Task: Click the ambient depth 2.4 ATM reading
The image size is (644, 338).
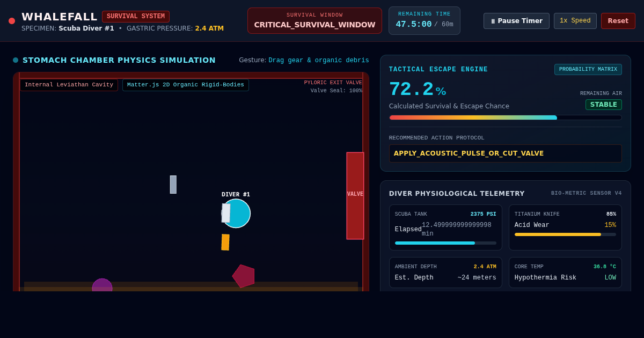Action: coord(485,267)
